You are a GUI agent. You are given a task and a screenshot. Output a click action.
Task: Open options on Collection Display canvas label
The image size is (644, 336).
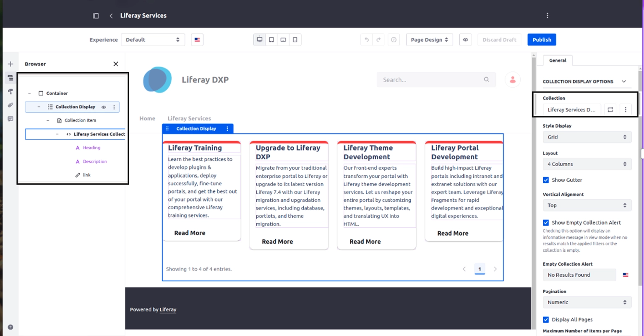(x=227, y=129)
